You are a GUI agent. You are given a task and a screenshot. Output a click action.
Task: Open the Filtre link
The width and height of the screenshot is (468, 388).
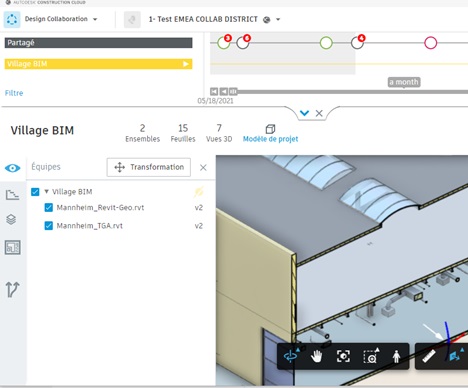(x=14, y=93)
